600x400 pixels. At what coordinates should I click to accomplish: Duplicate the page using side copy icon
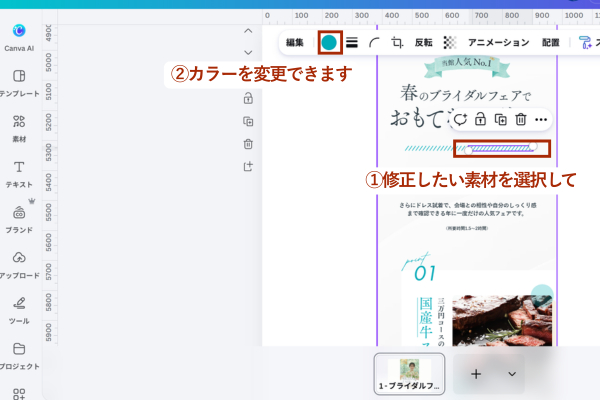pos(248,121)
